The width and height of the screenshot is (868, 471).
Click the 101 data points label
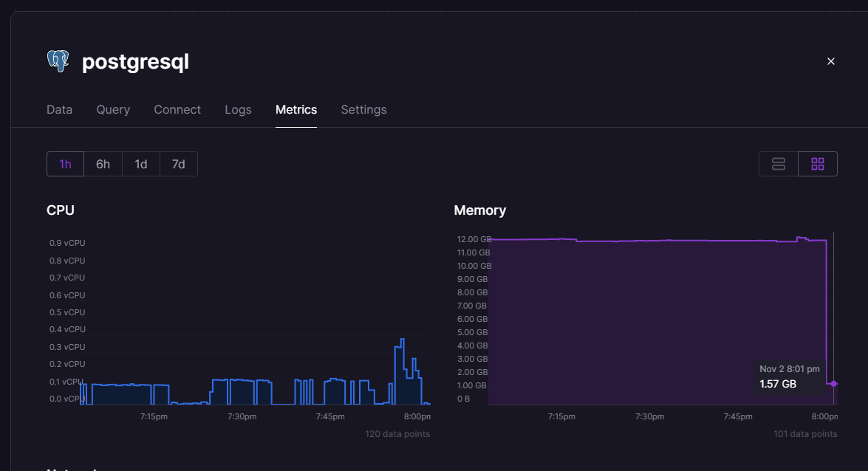805,433
